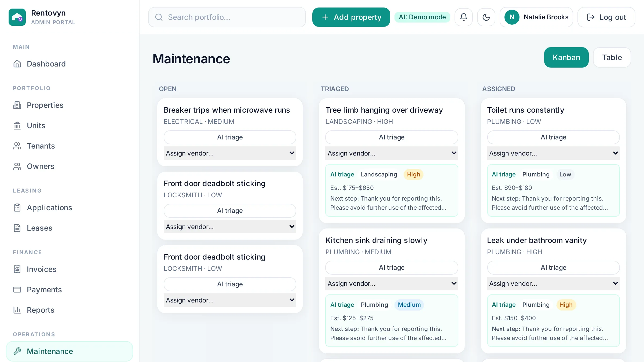Switch to Kanban view
Screen dimensions: 644x362
566,57
